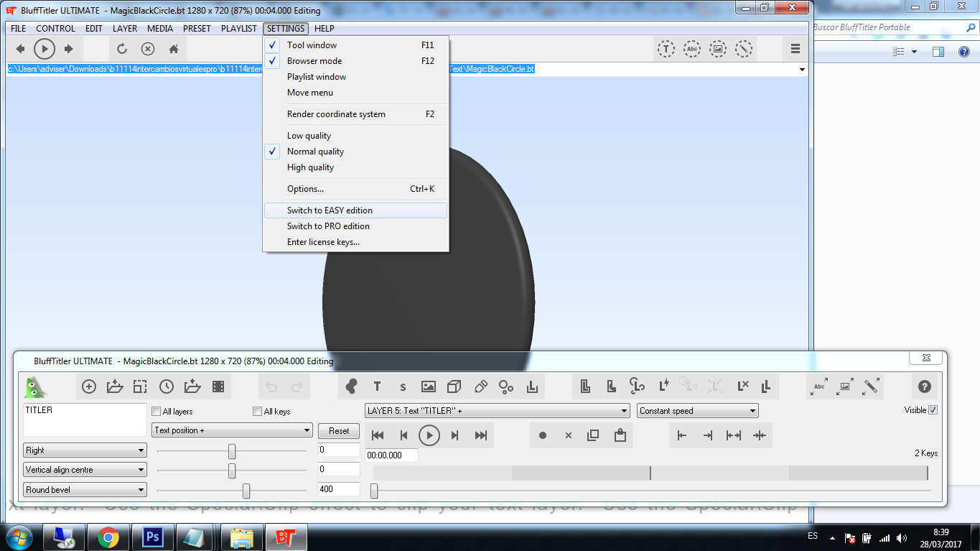Click the TITLER text box

click(x=85, y=420)
